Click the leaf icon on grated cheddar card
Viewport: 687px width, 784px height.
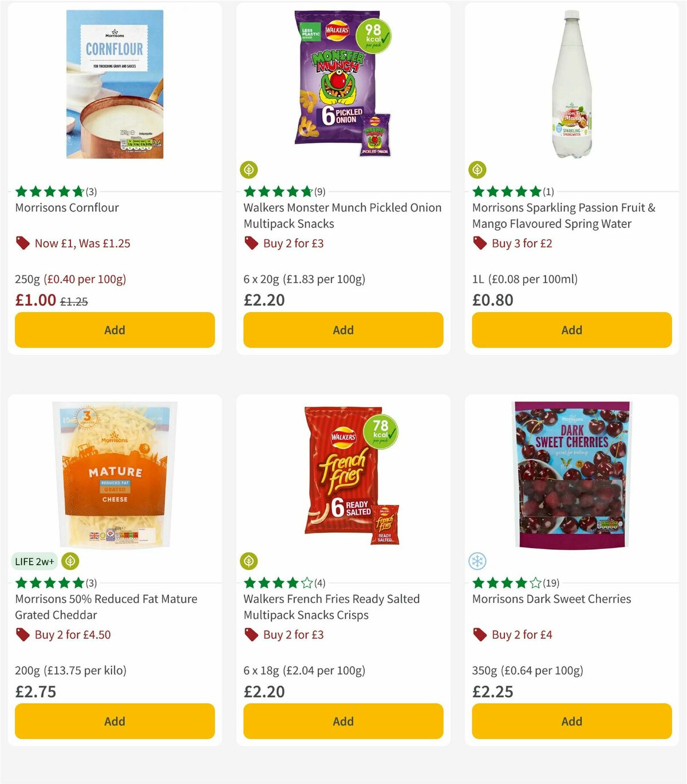(x=69, y=562)
